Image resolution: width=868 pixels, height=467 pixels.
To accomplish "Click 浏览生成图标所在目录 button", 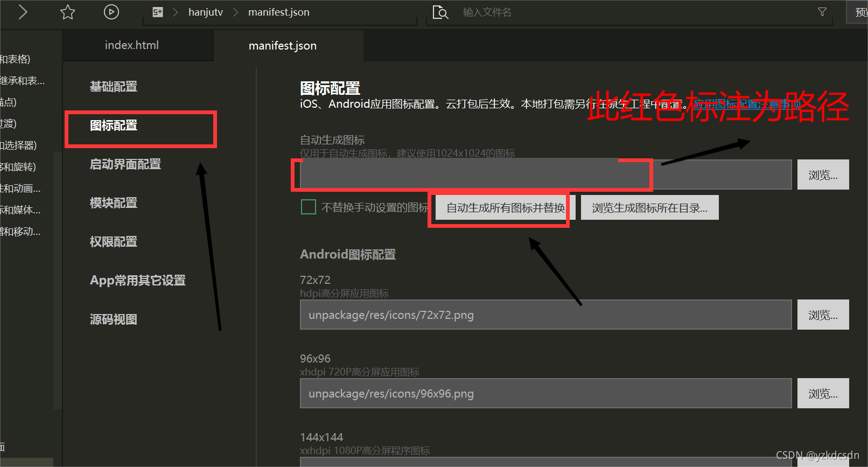I will coord(650,207).
